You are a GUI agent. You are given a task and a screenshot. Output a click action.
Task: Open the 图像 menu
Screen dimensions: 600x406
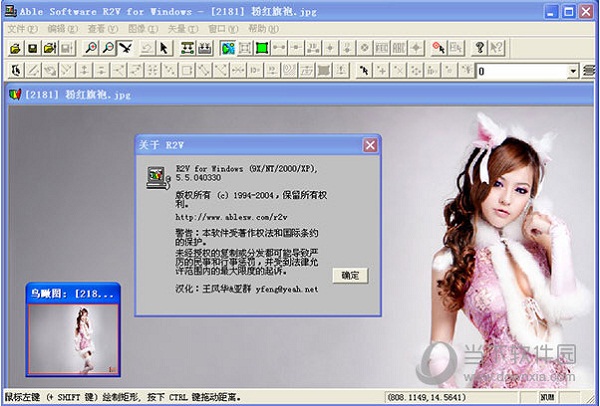[143, 29]
